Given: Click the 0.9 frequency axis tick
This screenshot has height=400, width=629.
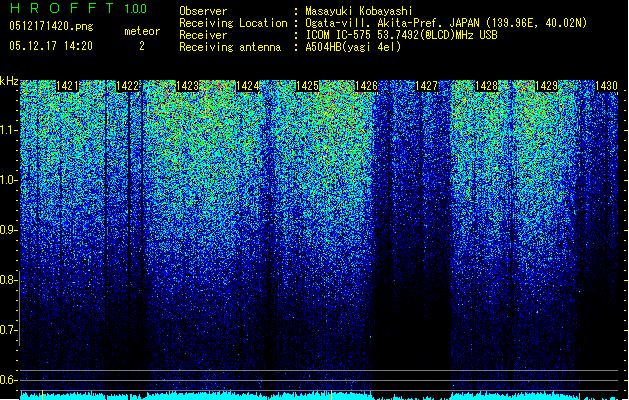Looking at the screenshot, I should click(x=9, y=230).
